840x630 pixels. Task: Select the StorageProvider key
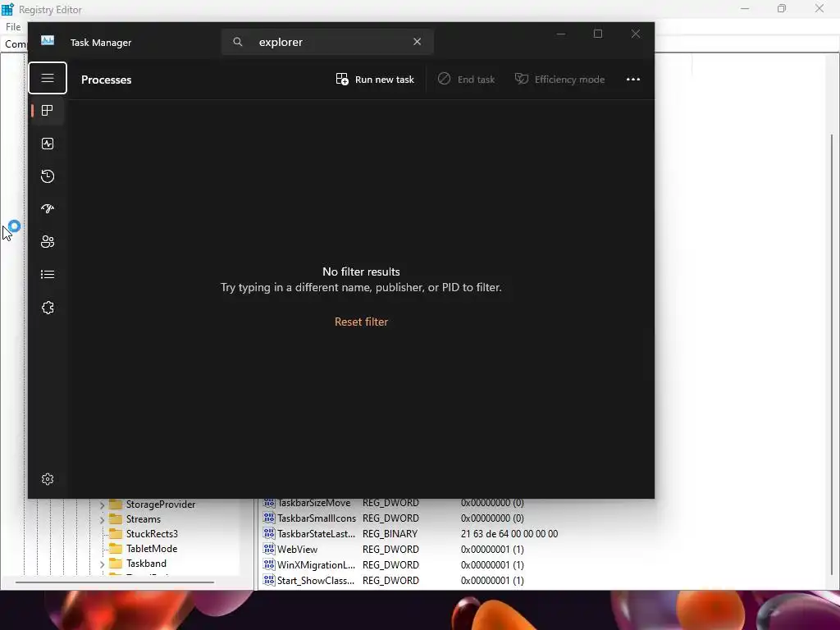click(x=161, y=504)
